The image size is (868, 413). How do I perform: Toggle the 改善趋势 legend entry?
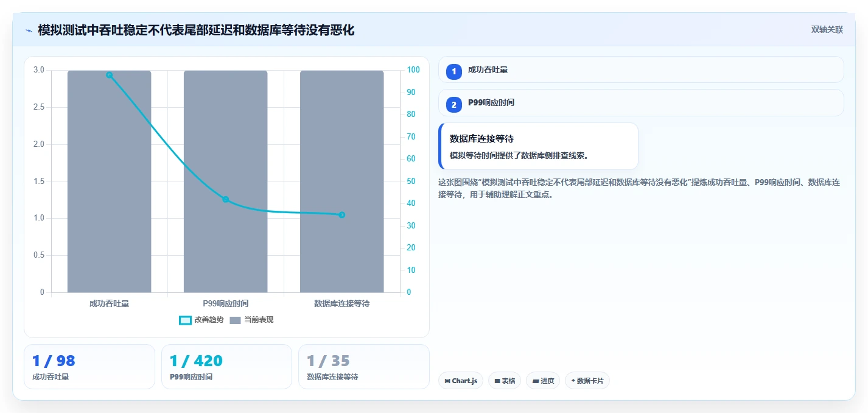(201, 320)
